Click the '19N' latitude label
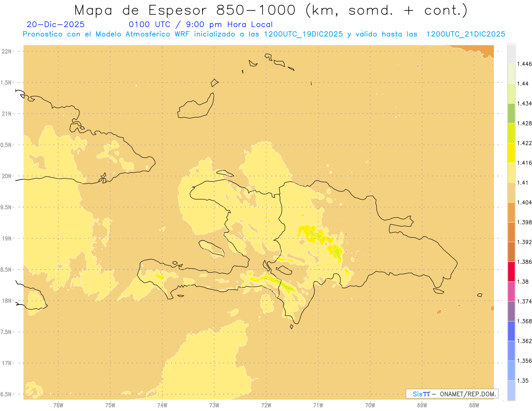The width and height of the screenshot is (532, 411). click(x=7, y=239)
